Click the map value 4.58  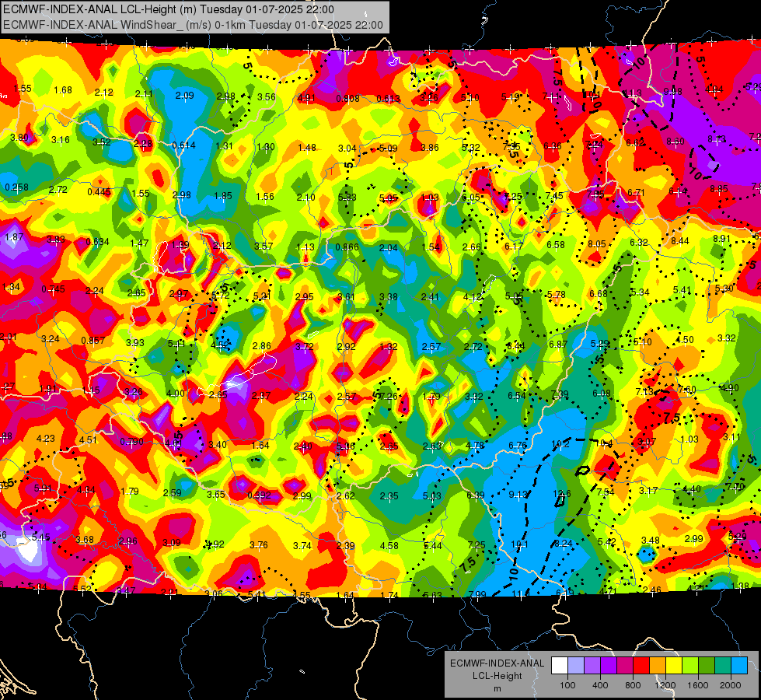pos(389,546)
